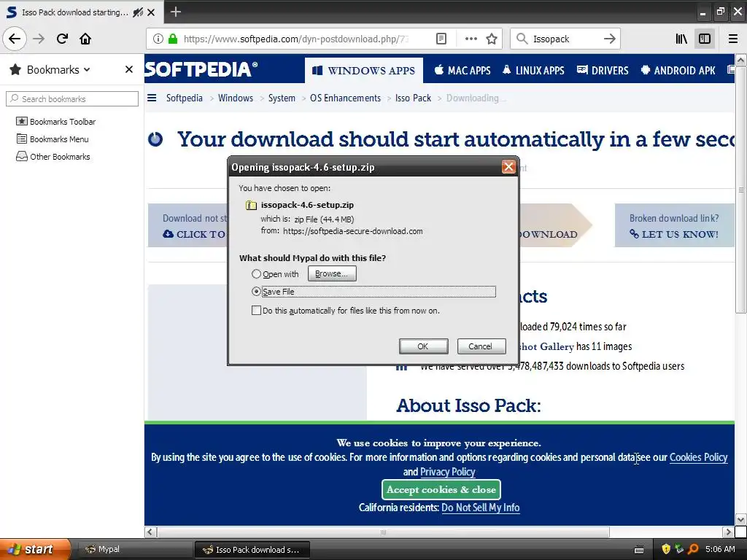Image resolution: width=747 pixels, height=560 pixels.
Task: Switch to Android APK tab
Action: pyautogui.click(x=678, y=71)
